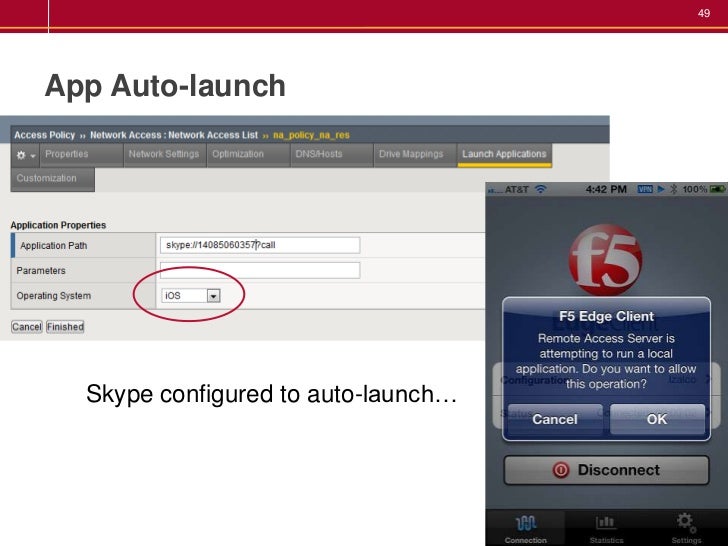
Task: Tap Cancel in the F5 Edge Client dialog
Action: [x=555, y=419]
